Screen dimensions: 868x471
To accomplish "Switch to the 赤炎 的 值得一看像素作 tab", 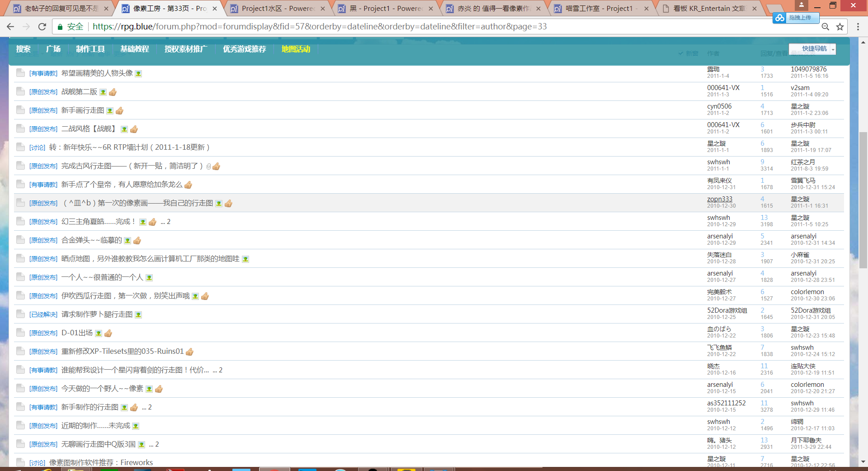I will pyautogui.click(x=493, y=9).
